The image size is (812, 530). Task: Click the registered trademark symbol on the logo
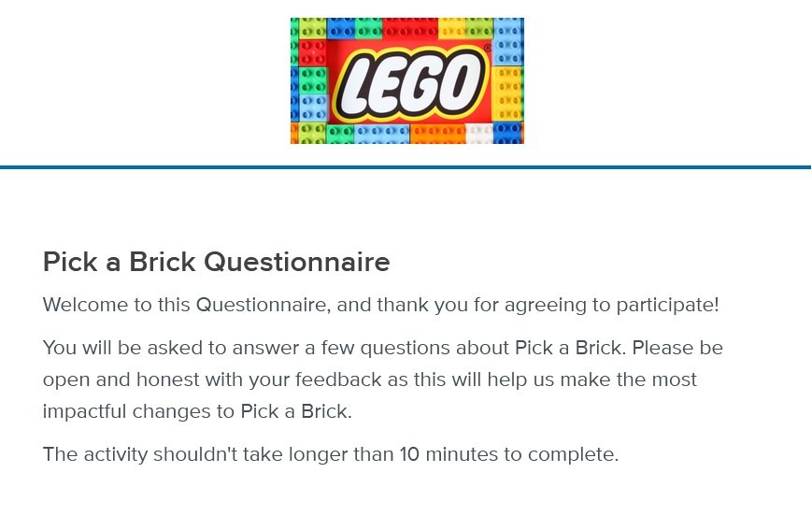click(487, 47)
